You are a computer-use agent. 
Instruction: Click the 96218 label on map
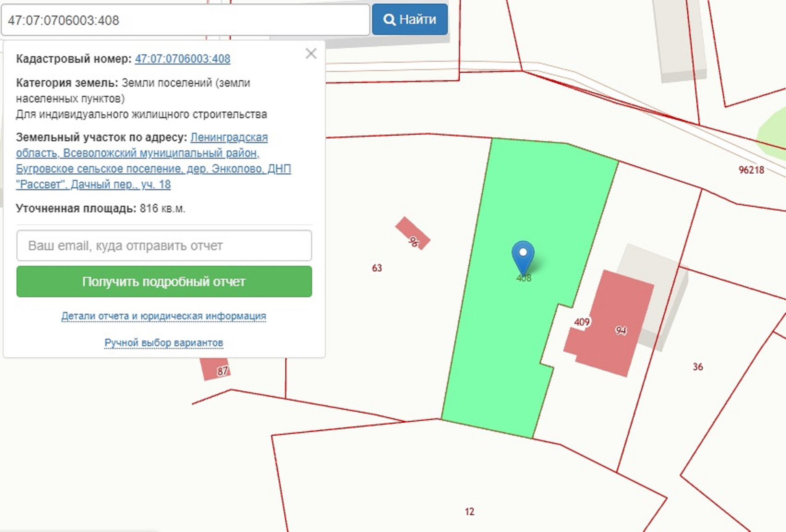(x=751, y=170)
